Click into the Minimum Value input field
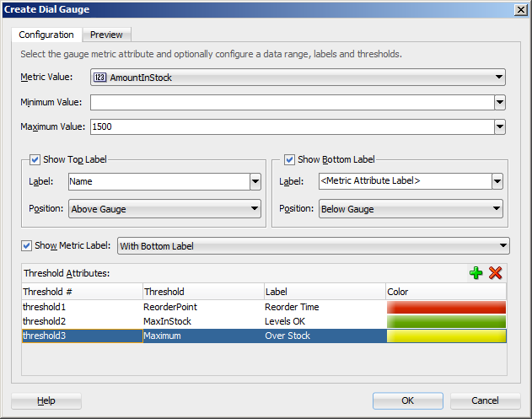 coord(292,103)
